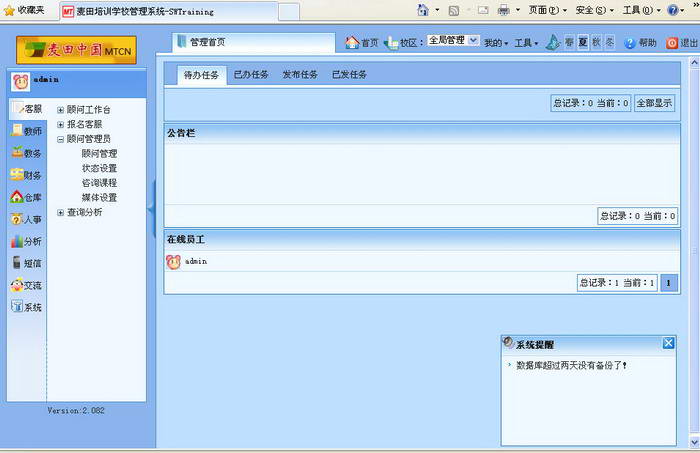
Task: Open the 财务 (Finance) sidebar module
Action: pyautogui.click(x=26, y=175)
